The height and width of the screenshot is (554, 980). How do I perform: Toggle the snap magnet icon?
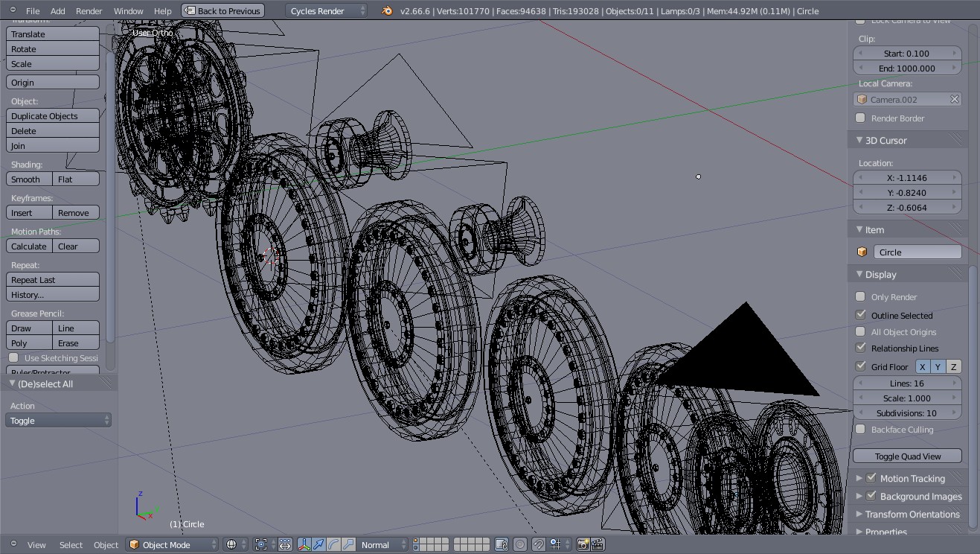pyautogui.click(x=539, y=544)
